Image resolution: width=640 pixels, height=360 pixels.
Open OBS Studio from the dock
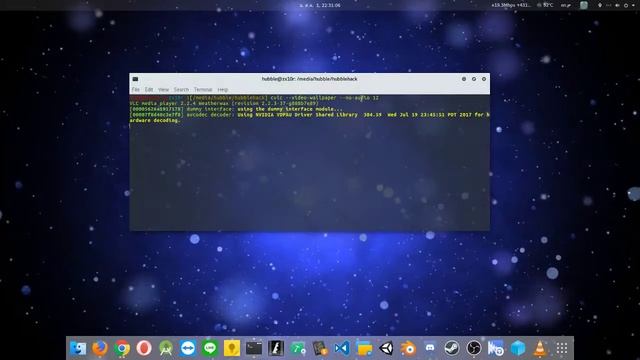point(474,348)
